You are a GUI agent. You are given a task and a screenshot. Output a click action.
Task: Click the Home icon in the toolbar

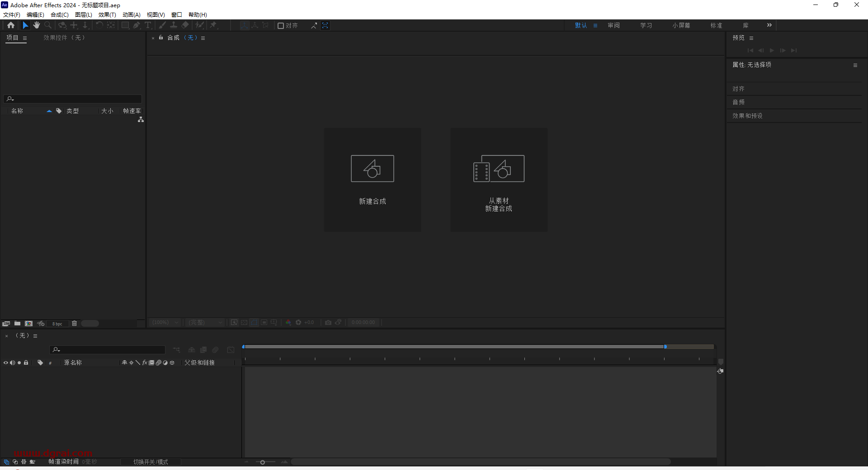(x=11, y=25)
